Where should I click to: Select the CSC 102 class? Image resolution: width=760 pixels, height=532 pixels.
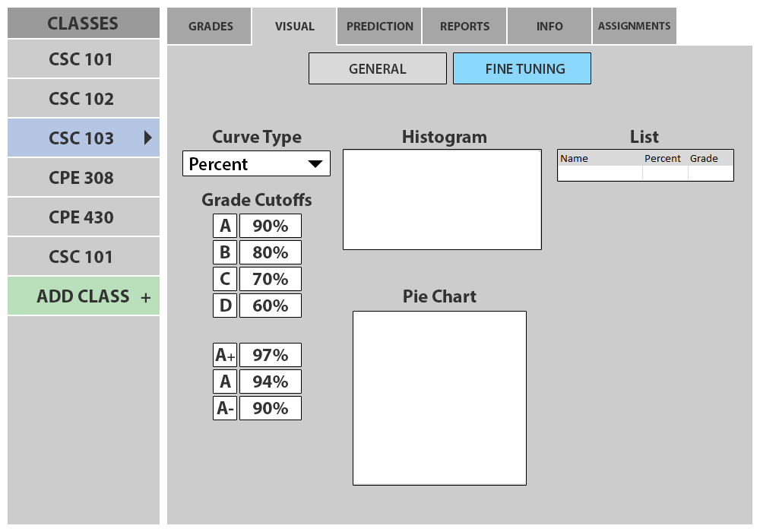82,99
